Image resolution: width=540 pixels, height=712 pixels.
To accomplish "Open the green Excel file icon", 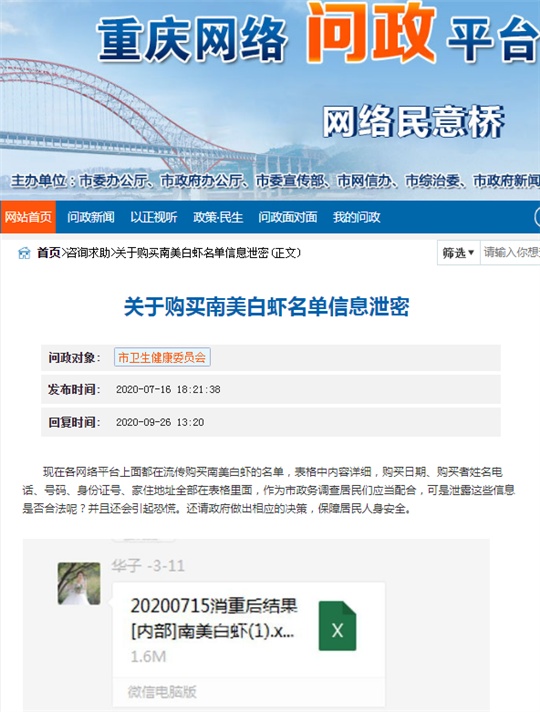I will pos(337,626).
